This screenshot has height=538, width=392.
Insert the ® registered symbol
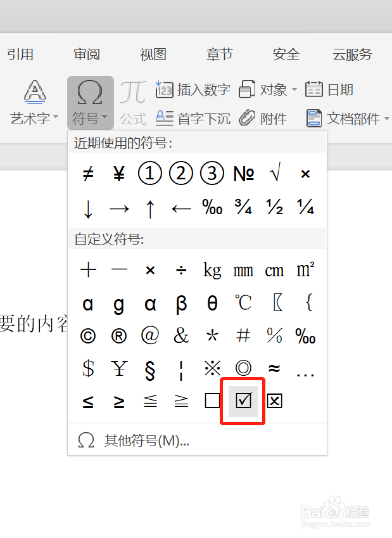click(x=119, y=336)
